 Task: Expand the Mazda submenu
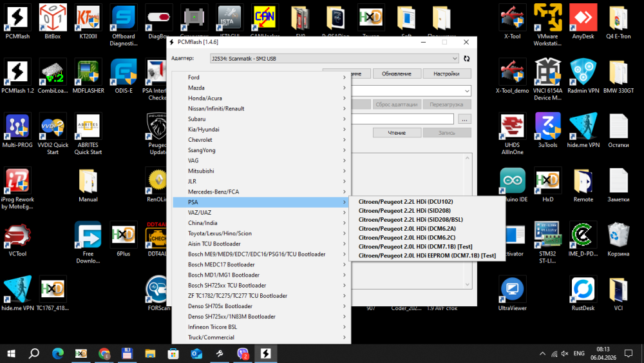(261, 88)
